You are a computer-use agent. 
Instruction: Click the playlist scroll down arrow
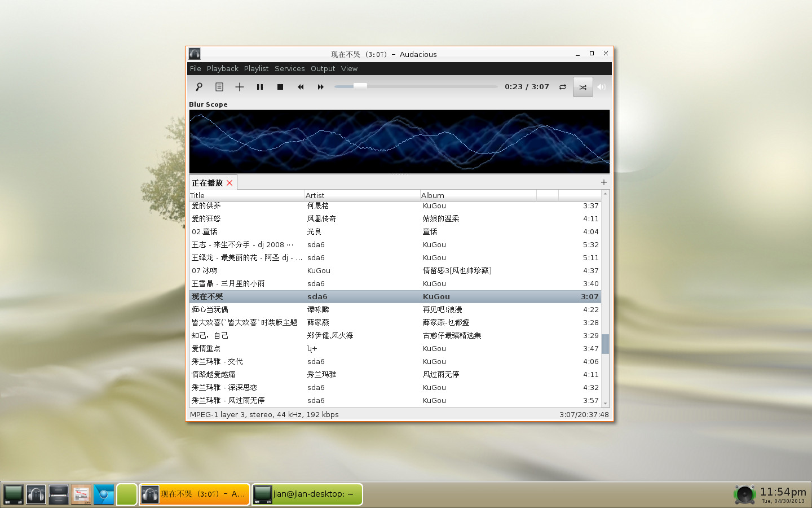(x=606, y=404)
